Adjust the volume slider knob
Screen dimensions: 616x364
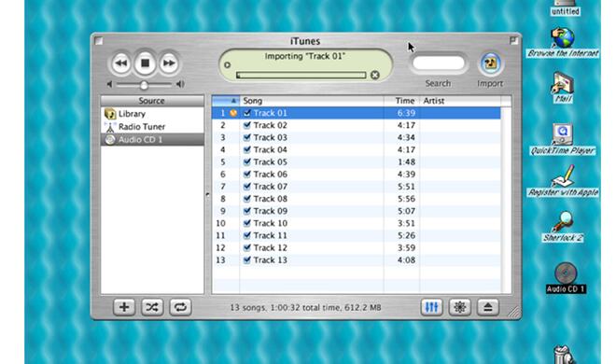pyautogui.click(x=144, y=85)
